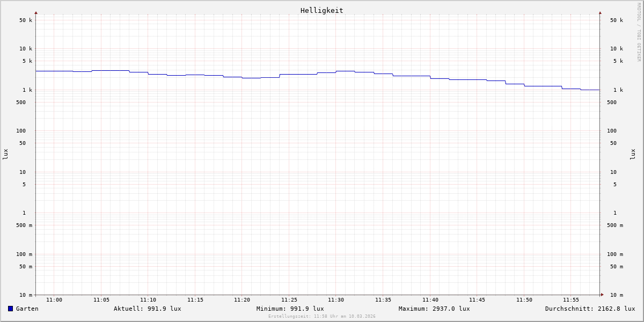
Task: Click the Minimum 991.9 lux statistic
Action: [x=290, y=309]
